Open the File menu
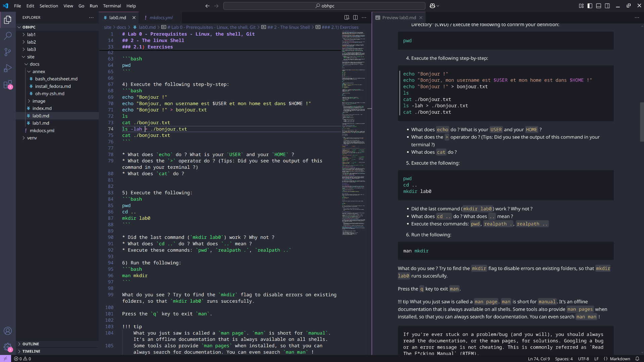The height and width of the screenshot is (362, 644). [x=17, y=6]
